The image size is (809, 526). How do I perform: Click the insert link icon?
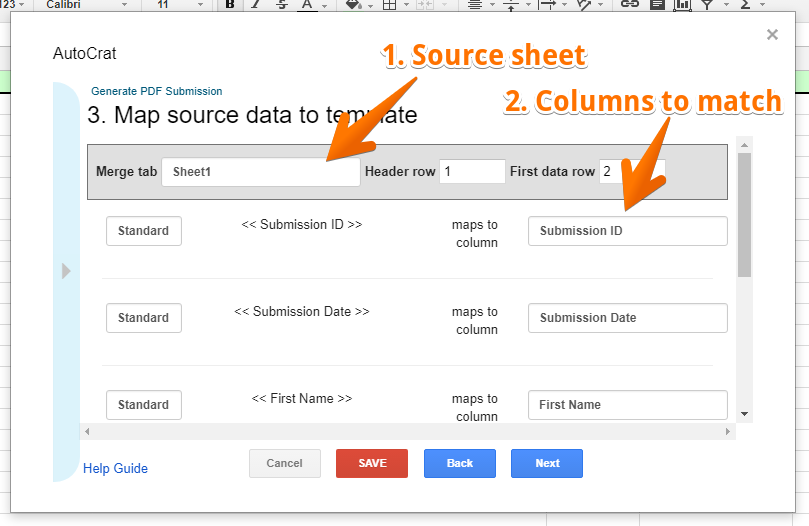click(629, 4)
